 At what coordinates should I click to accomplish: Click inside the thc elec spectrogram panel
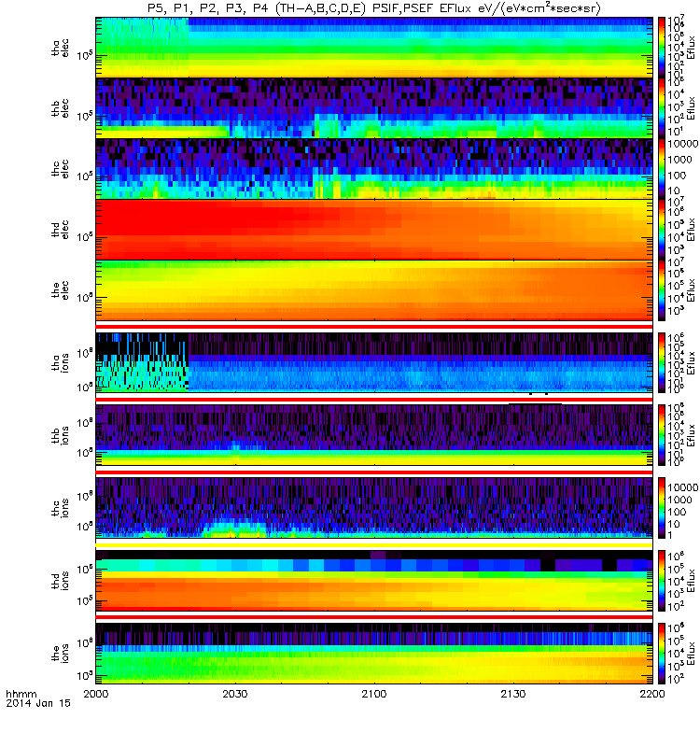click(x=374, y=168)
